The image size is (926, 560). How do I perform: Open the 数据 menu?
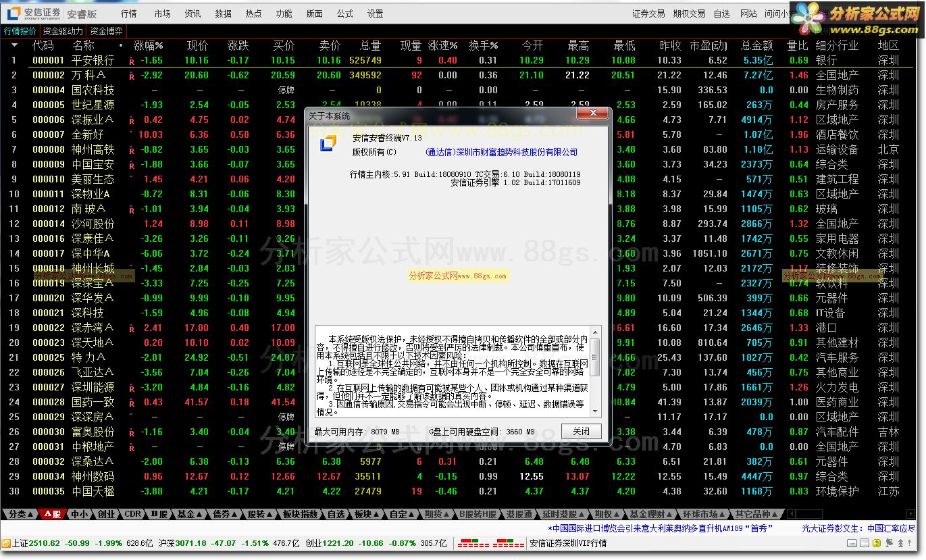(x=223, y=14)
